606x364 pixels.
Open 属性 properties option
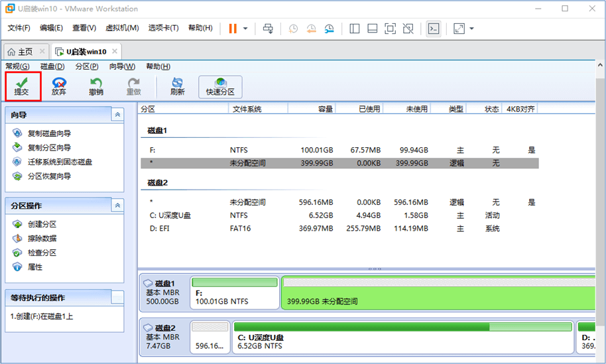(x=28, y=267)
